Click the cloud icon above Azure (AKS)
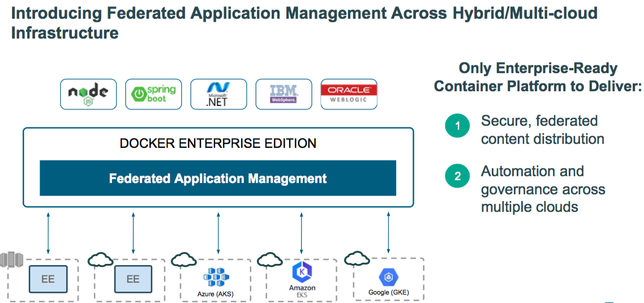The width and height of the screenshot is (644, 303). (x=185, y=259)
